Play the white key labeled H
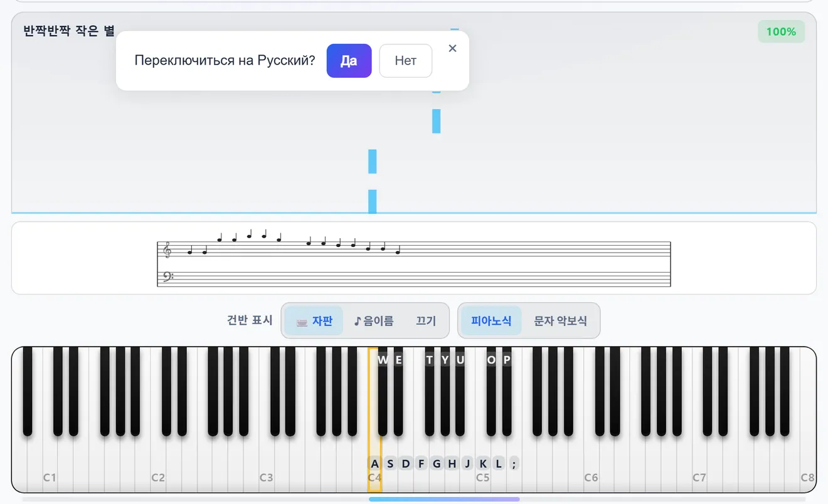This screenshot has width=828, height=504. (452, 464)
